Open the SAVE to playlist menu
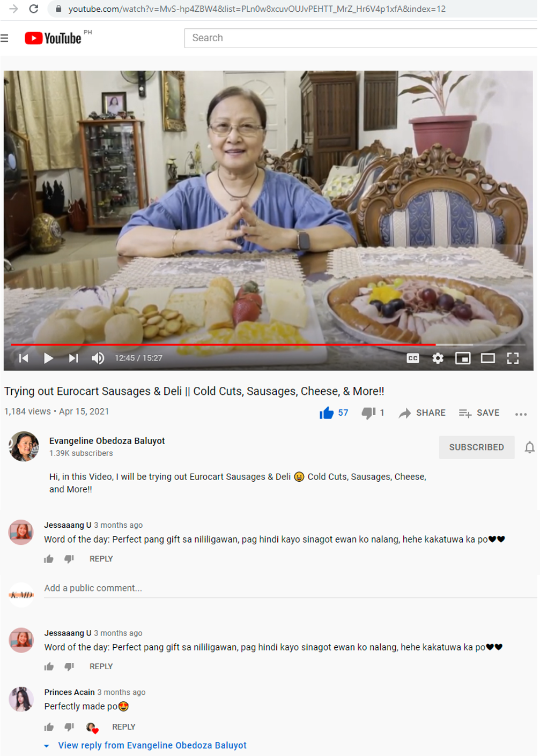 pyautogui.click(x=479, y=413)
